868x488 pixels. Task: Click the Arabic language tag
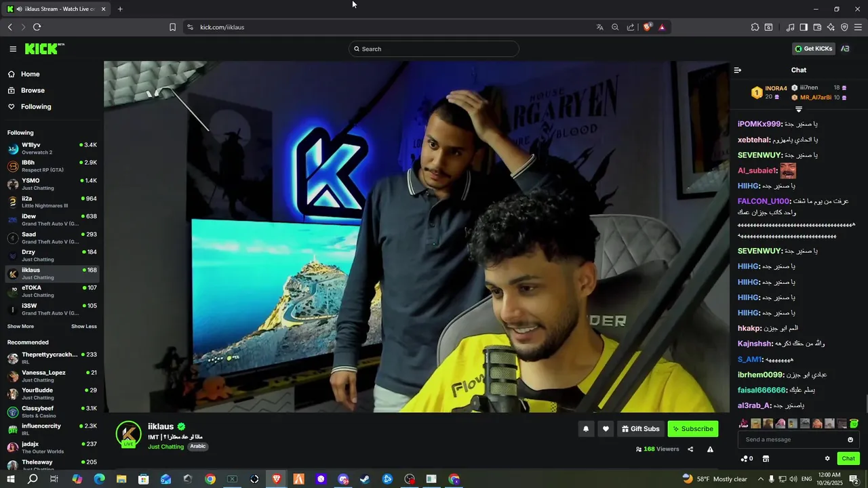[x=198, y=447]
